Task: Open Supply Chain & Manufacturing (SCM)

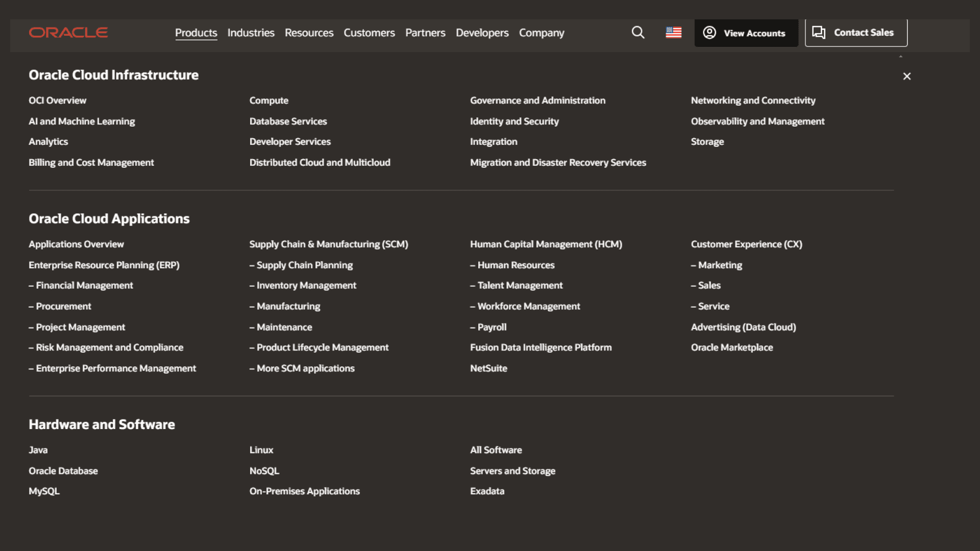Action: tap(329, 244)
